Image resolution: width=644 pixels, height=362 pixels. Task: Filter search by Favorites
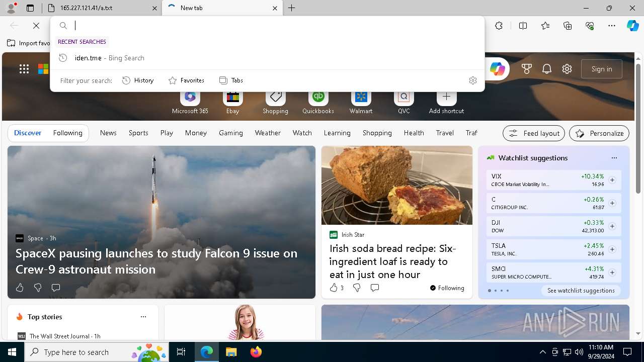pos(186,80)
